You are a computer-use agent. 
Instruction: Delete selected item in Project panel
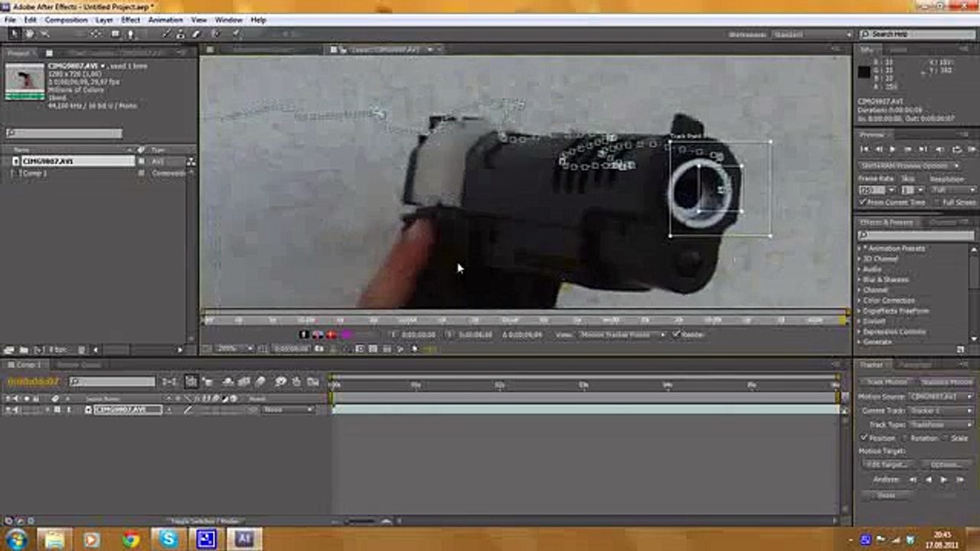point(81,350)
